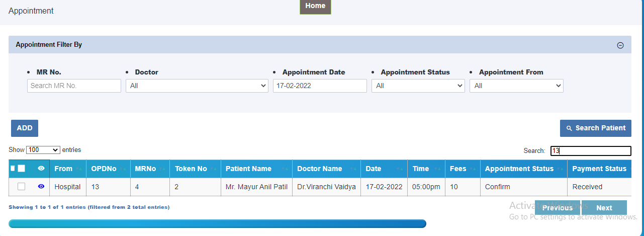This screenshot has width=644, height=236.
Task: Collapse the Appointment Filter By panel
Action: click(620, 45)
